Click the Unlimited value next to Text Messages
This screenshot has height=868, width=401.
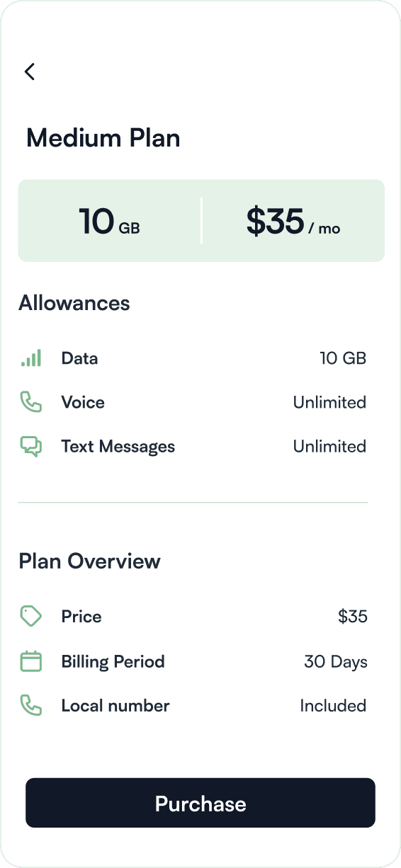coord(329,447)
